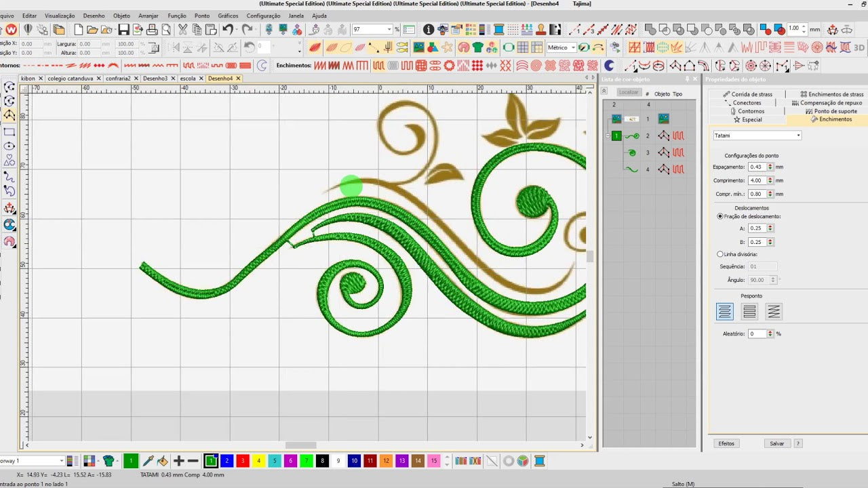This screenshot has height=488, width=868.
Task: Click the Salvar button
Action: click(776, 443)
